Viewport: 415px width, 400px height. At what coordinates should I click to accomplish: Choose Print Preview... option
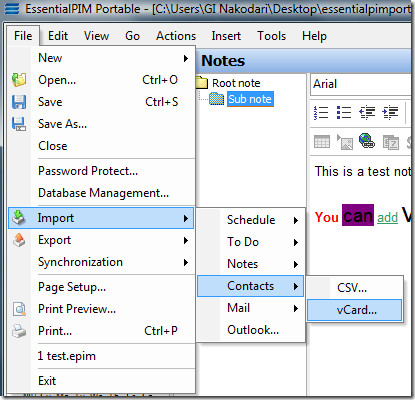tap(101, 309)
